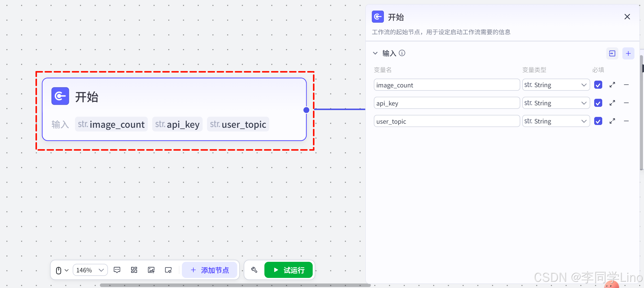Click the 添加节点 button
This screenshot has height=288, width=644.
[x=210, y=270]
